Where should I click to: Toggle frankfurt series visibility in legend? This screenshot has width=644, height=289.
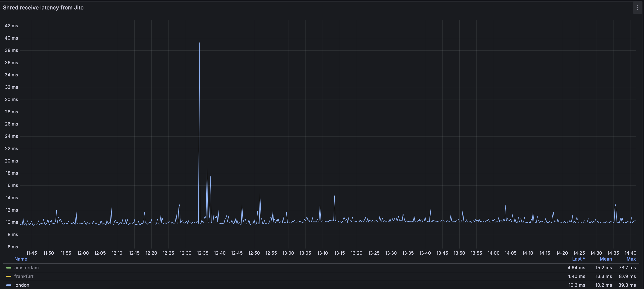coord(24,276)
